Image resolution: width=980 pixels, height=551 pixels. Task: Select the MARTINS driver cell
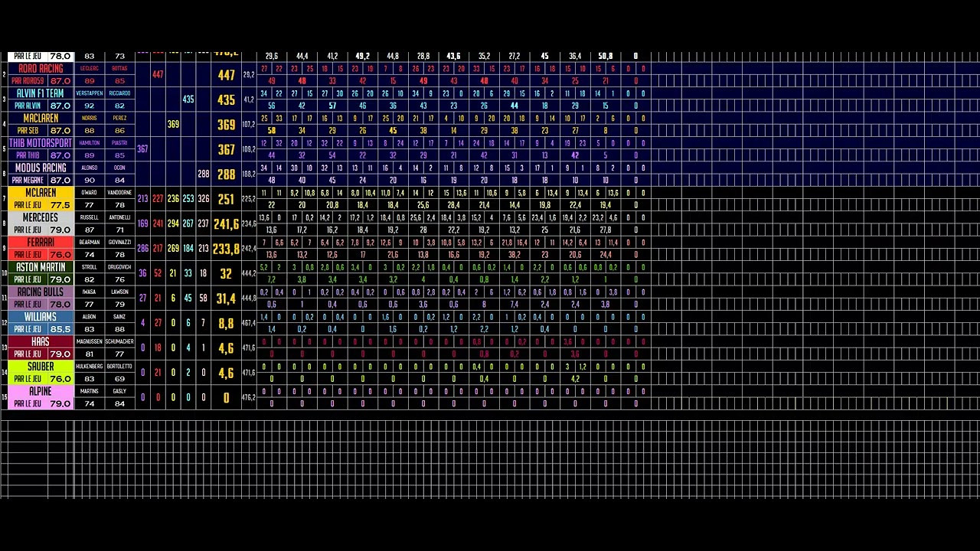click(x=90, y=391)
